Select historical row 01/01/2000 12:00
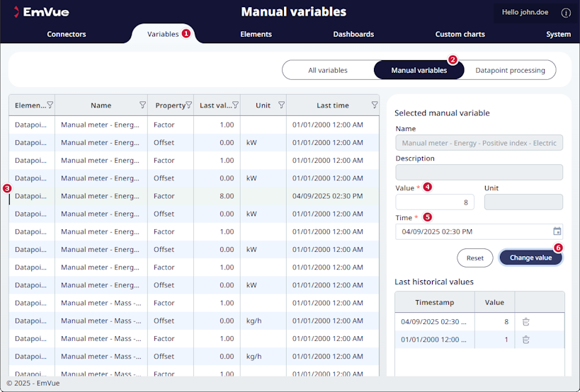This screenshot has height=392, width=580. [479, 340]
